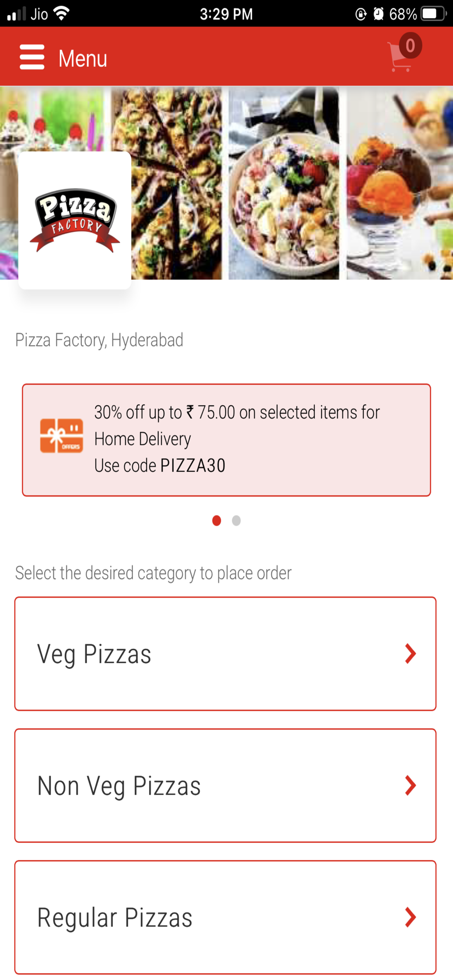Tap the Wi-Fi status icon

pos(61,13)
